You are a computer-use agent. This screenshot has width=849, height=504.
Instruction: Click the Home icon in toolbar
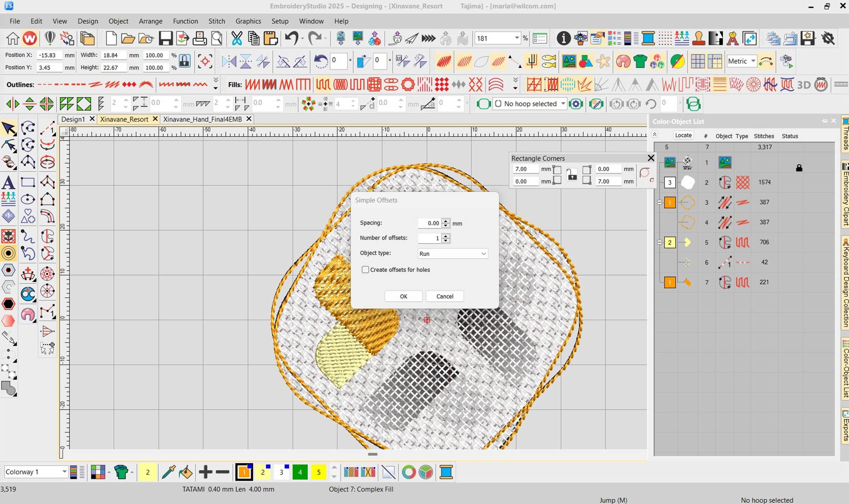point(13,38)
